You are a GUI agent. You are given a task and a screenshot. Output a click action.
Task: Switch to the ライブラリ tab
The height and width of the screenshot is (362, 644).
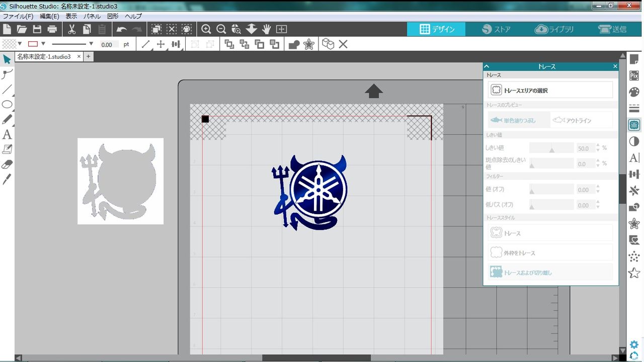tap(554, 29)
